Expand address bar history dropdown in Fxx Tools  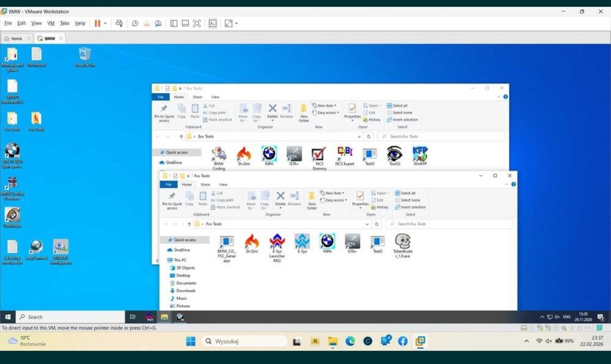point(367,224)
